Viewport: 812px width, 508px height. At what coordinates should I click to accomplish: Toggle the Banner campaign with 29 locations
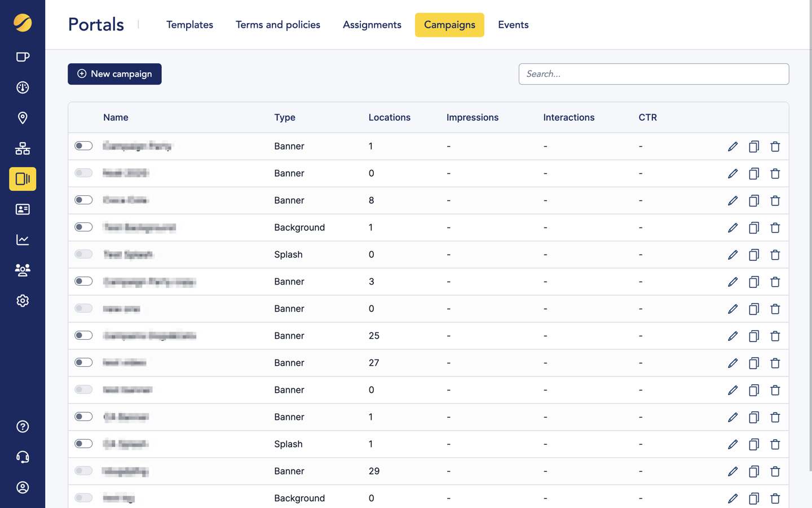pos(83,471)
